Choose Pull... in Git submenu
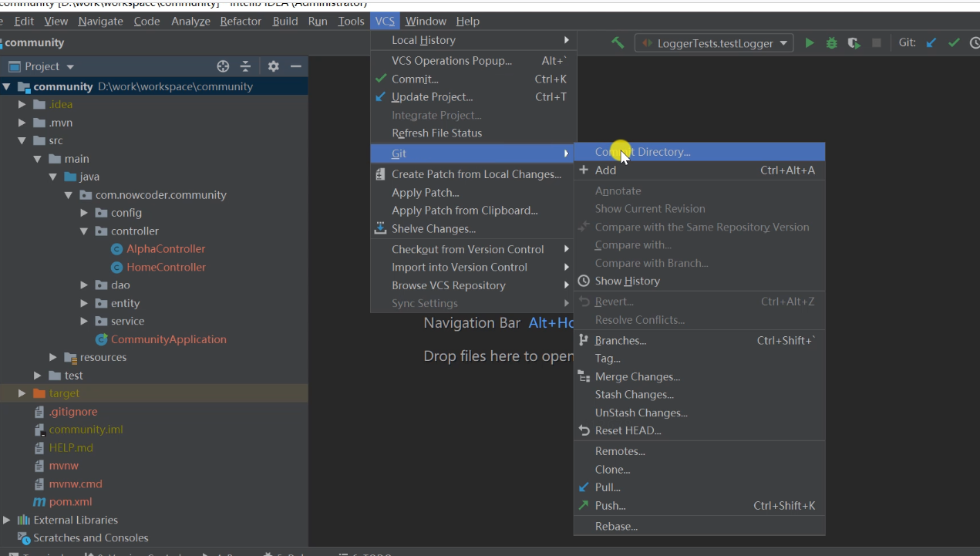The width and height of the screenshot is (980, 556). (699, 487)
